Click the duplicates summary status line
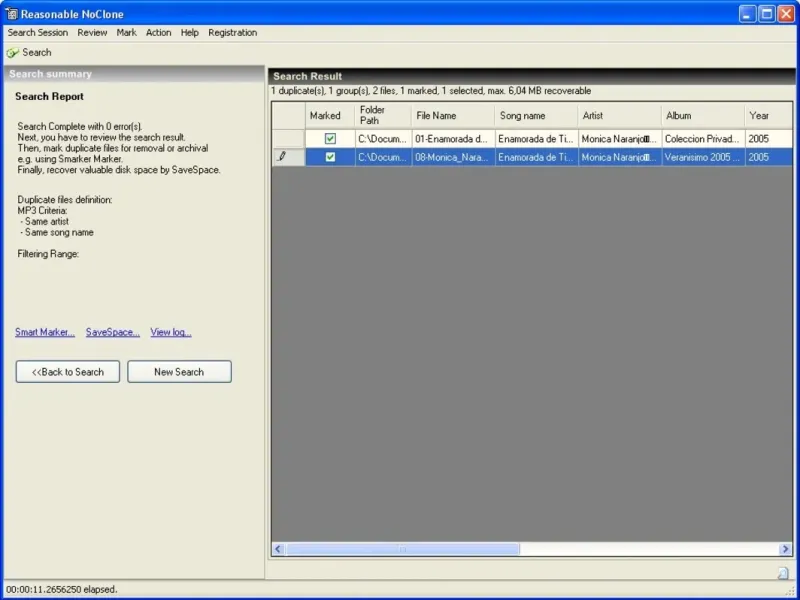Screen dimensions: 800x600 point(431,91)
